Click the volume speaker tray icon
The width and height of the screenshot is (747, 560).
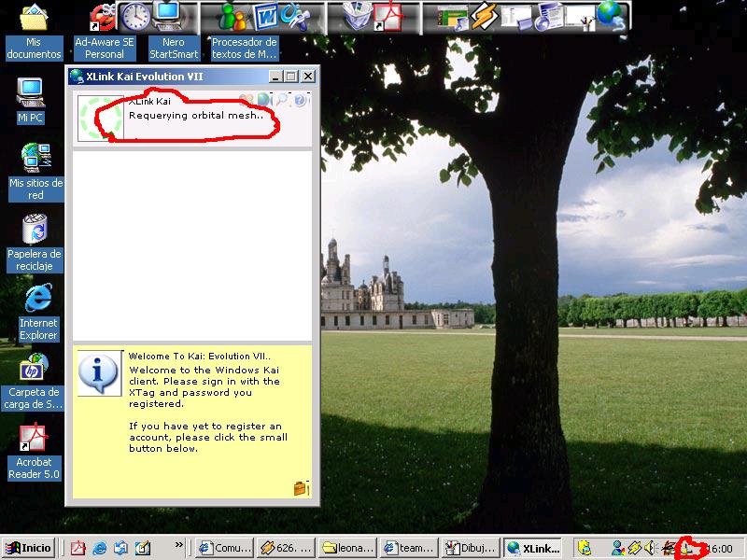(649, 548)
